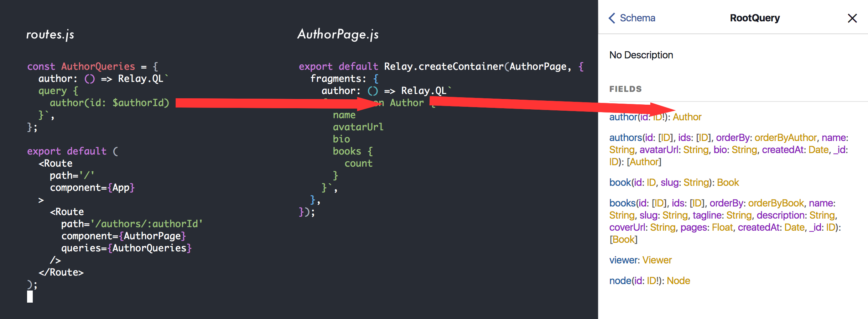868x319 pixels.
Task: Select the node field name
Action: click(x=620, y=281)
